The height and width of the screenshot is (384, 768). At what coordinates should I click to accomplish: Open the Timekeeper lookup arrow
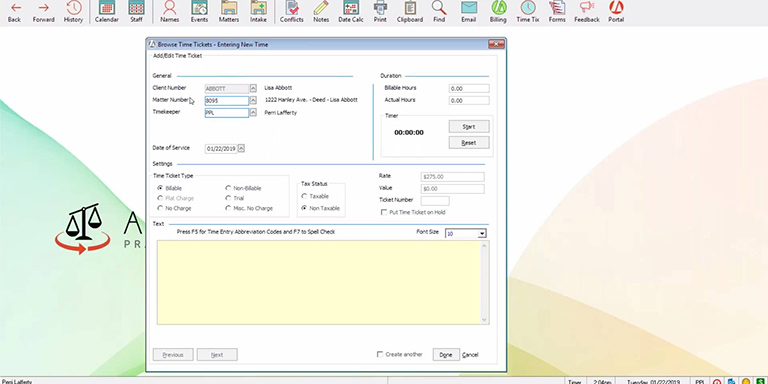point(253,113)
